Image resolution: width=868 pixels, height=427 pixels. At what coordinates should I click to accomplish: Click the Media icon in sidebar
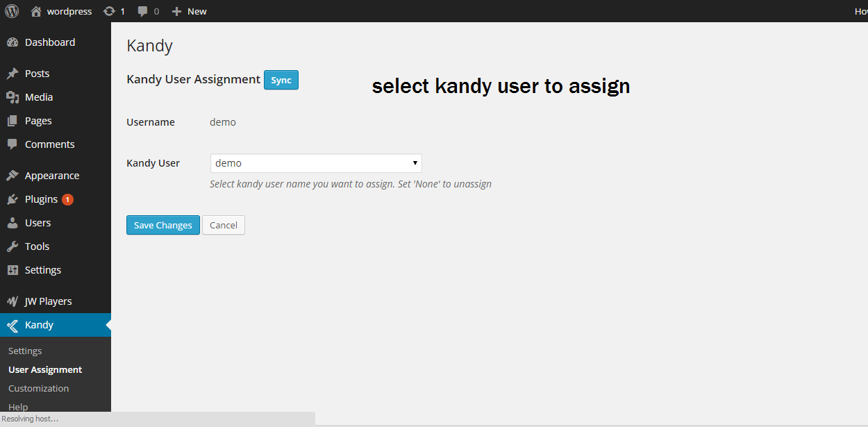click(12, 97)
